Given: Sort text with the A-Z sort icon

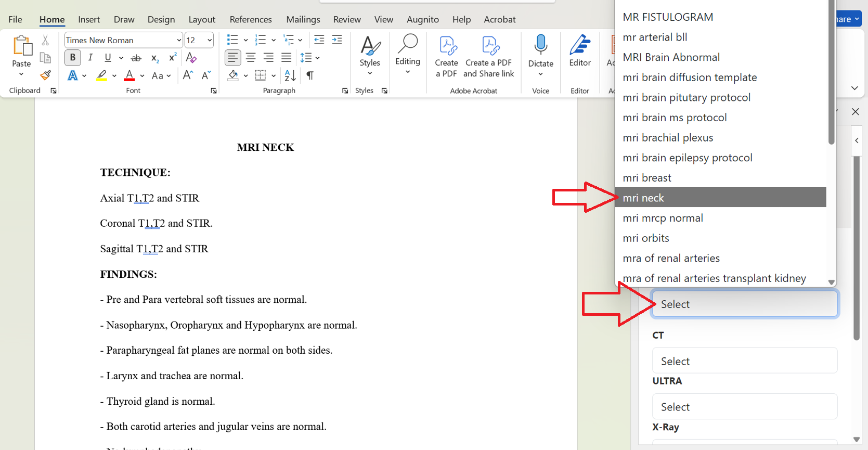Looking at the screenshot, I should click(290, 75).
